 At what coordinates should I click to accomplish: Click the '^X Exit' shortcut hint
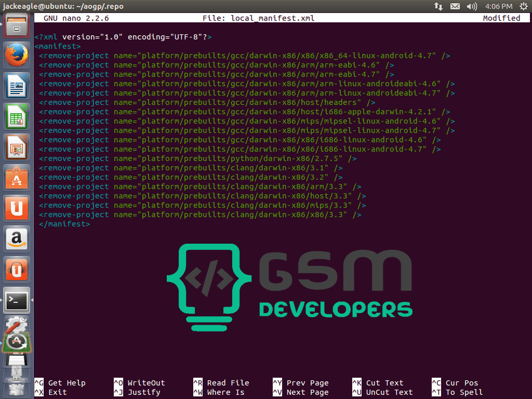click(51, 392)
